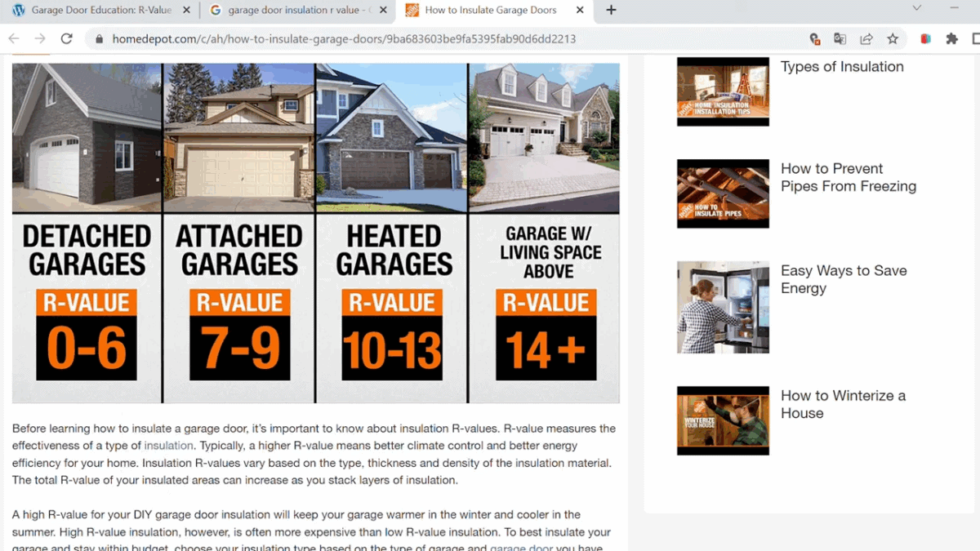Open How to Prevent Pipes From Freezing
This screenshot has height=551, width=980.
coord(848,177)
